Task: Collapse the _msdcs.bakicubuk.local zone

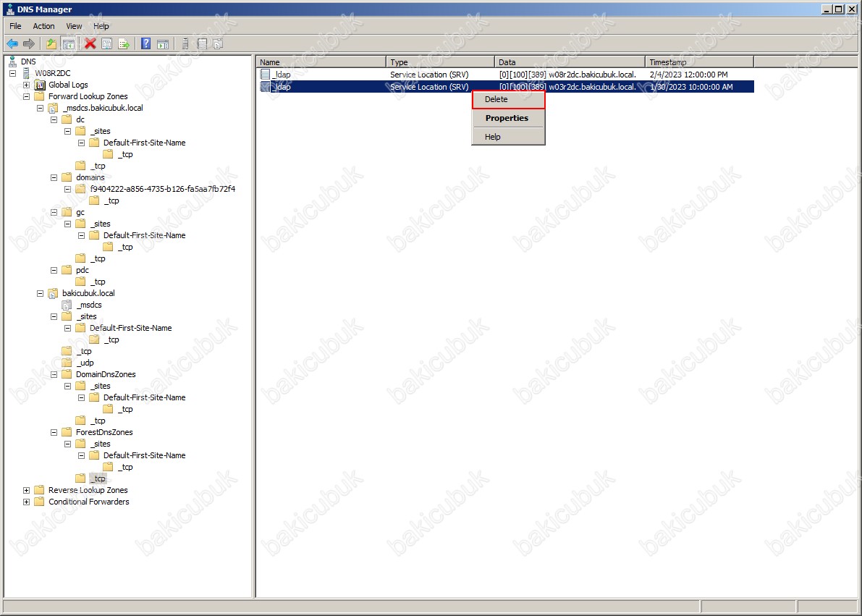Action: (x=40, y=108)
